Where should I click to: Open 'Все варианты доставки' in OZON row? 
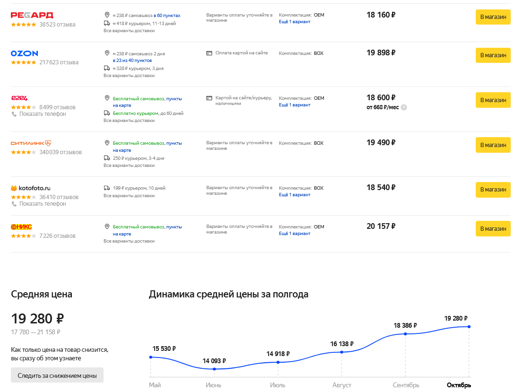[129, 76]
